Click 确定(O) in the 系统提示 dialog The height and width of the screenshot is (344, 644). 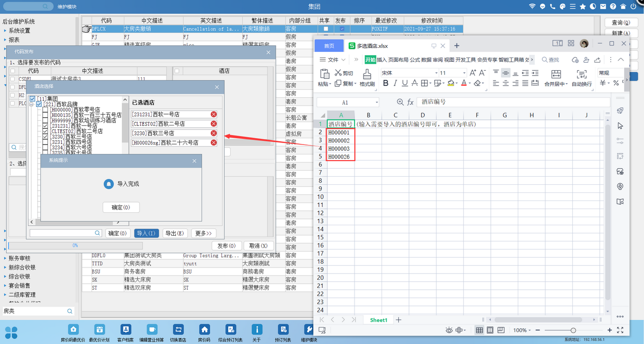pos(121,207)
